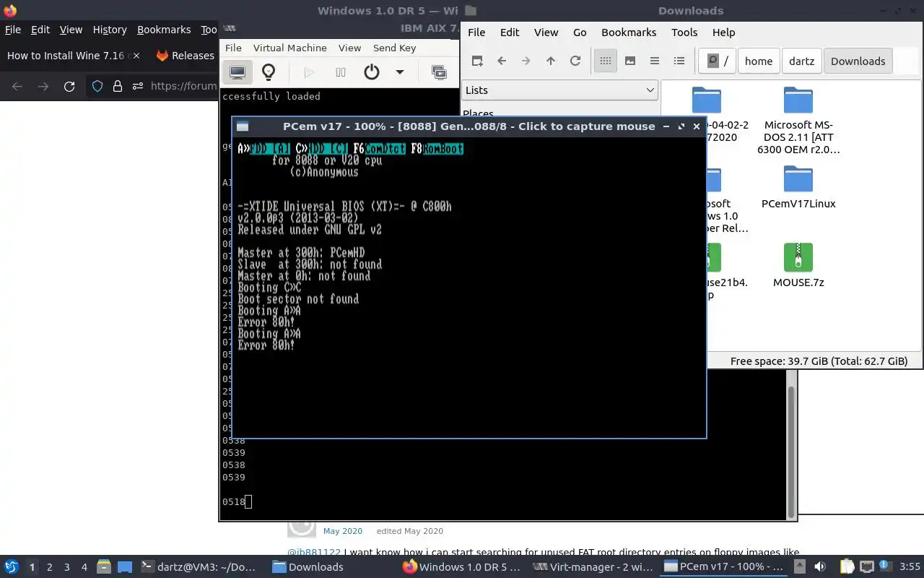Click the show desktop launcher in taskbar

125,567
